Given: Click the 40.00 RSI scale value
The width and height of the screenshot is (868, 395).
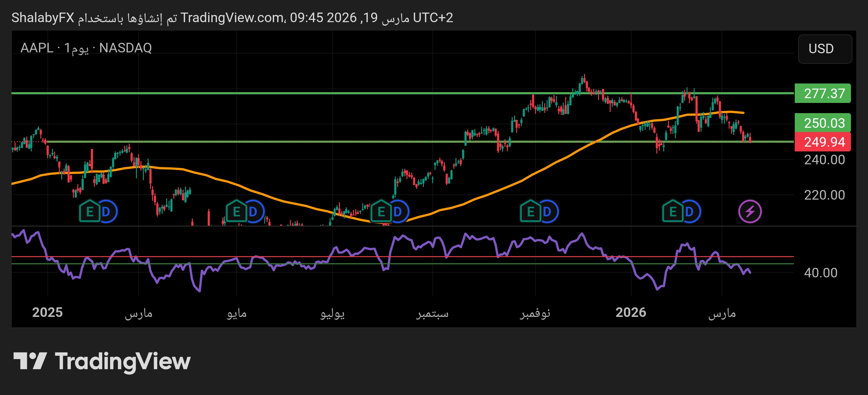Looking at the screenshot, I should pyautogui.click(x=820, y=273).
